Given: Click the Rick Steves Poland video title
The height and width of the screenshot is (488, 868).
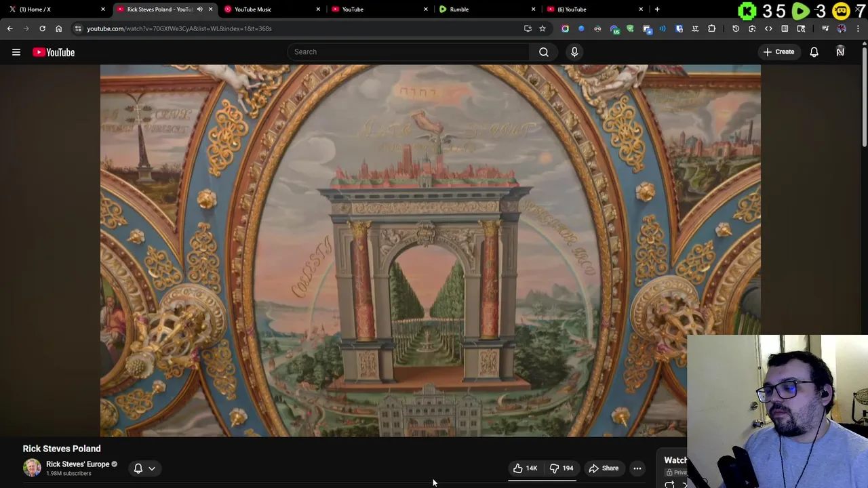Looking at the screenshot, I should click(x=62, y=449).
